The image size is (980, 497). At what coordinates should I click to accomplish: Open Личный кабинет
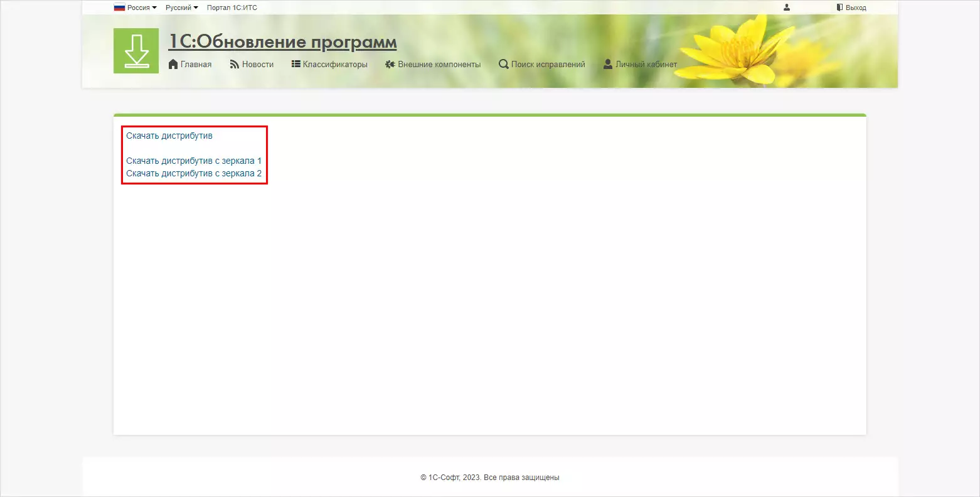646,64
